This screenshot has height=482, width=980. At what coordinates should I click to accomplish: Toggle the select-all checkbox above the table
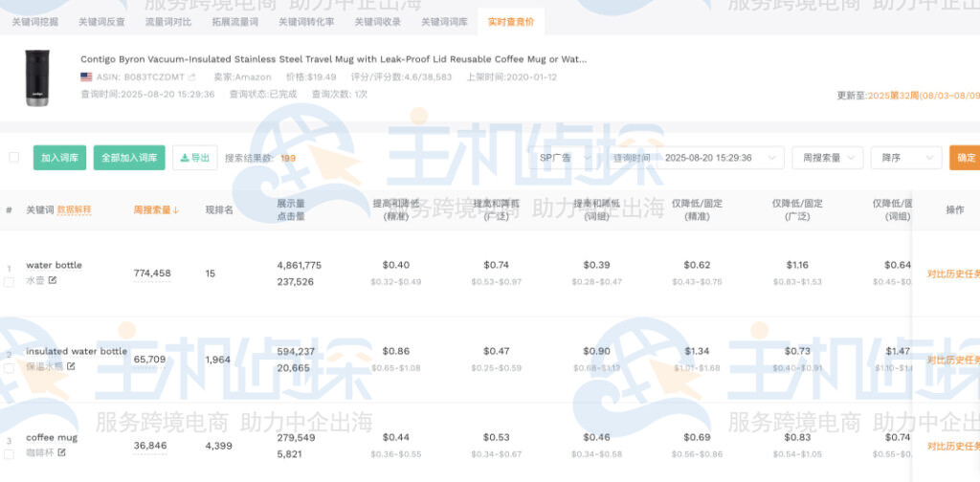[13, 158]
